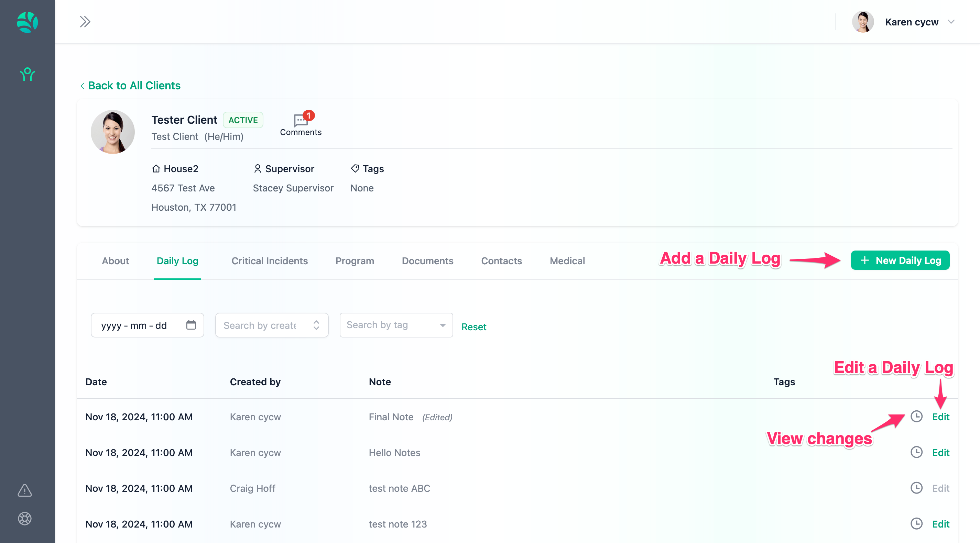980x543 pixels.
Task: View change history for test note 123
Action: pos(916,524)
